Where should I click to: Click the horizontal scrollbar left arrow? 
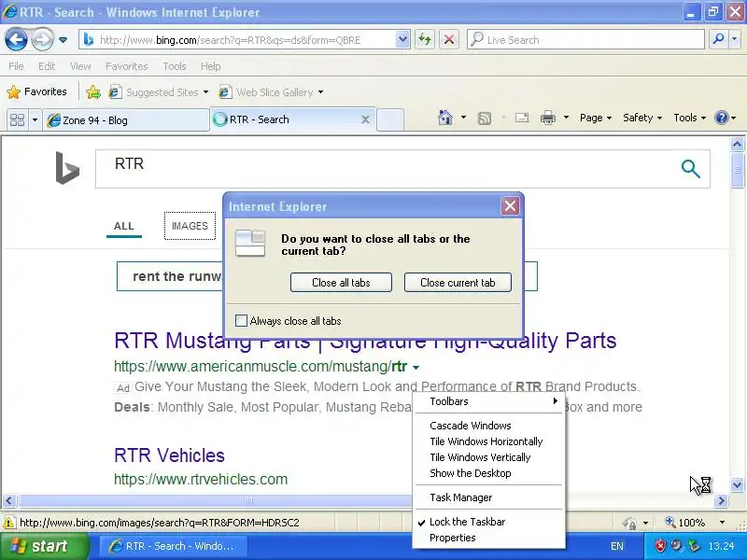click(x=9, y=500)
